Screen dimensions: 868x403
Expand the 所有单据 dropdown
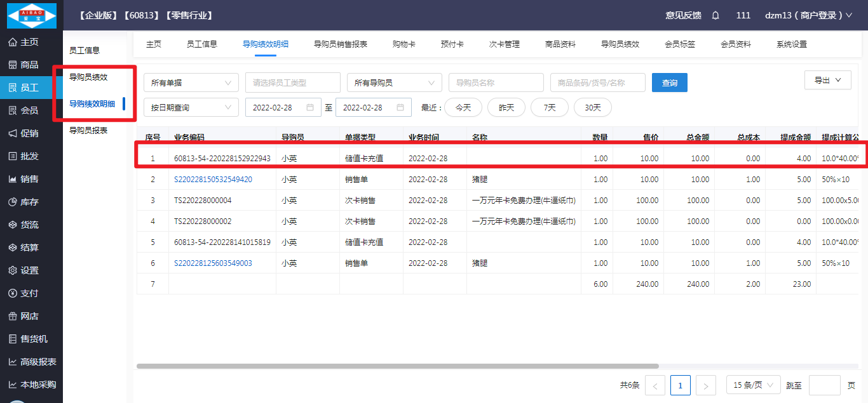click(191, 83)
